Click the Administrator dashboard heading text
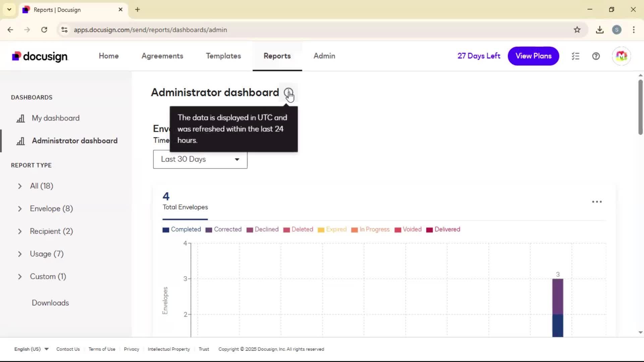The height and width of the screenshot is (362, 644). (215, 93)
